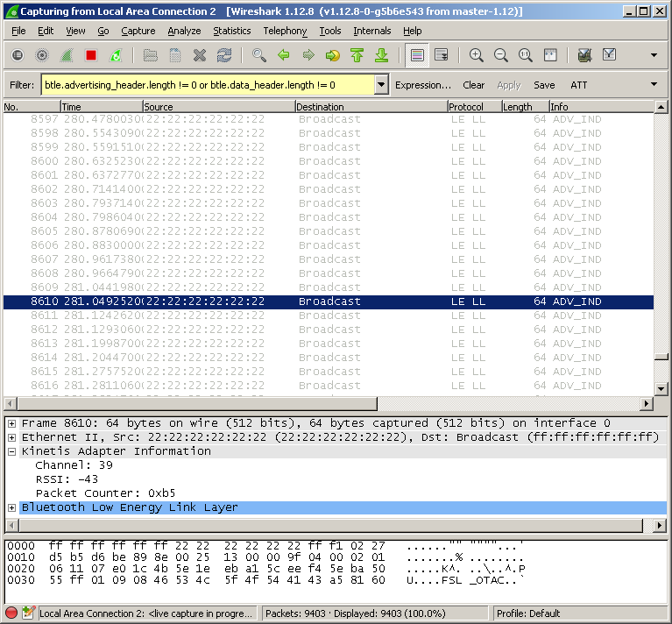Sort by the Protocol column header
Viewport: 672px width, 624px height.
[474, 107]
